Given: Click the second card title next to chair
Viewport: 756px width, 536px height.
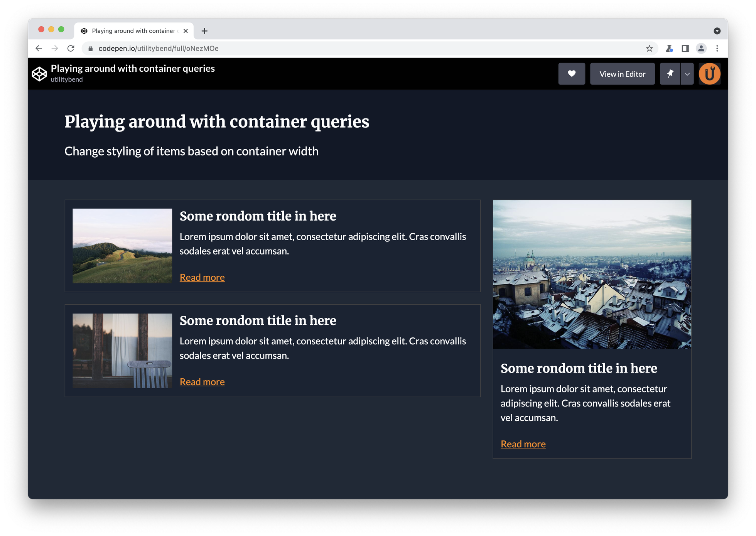Looking at the screenshot, I should point(258,320).
